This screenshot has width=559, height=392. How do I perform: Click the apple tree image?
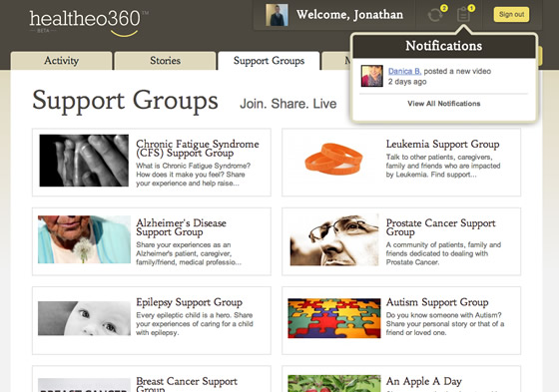334,383
